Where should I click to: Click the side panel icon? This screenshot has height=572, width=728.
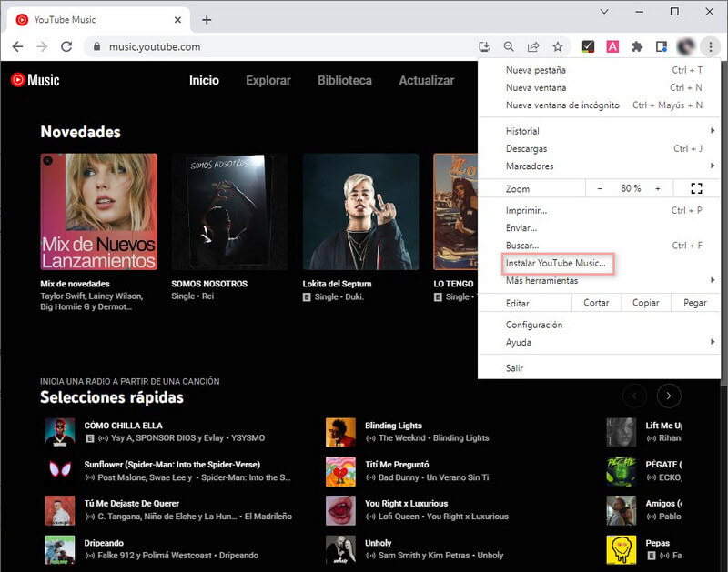pyautogui.click(x=662, y=46)
